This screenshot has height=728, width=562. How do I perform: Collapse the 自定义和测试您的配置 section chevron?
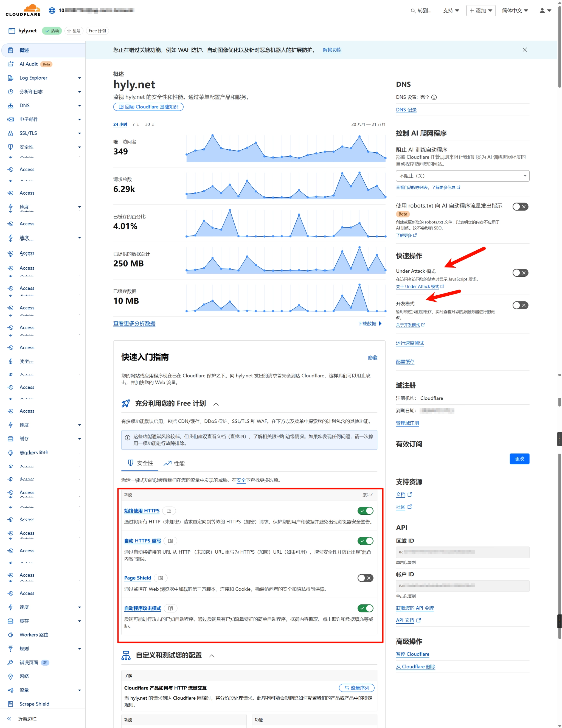coord(212,656)
